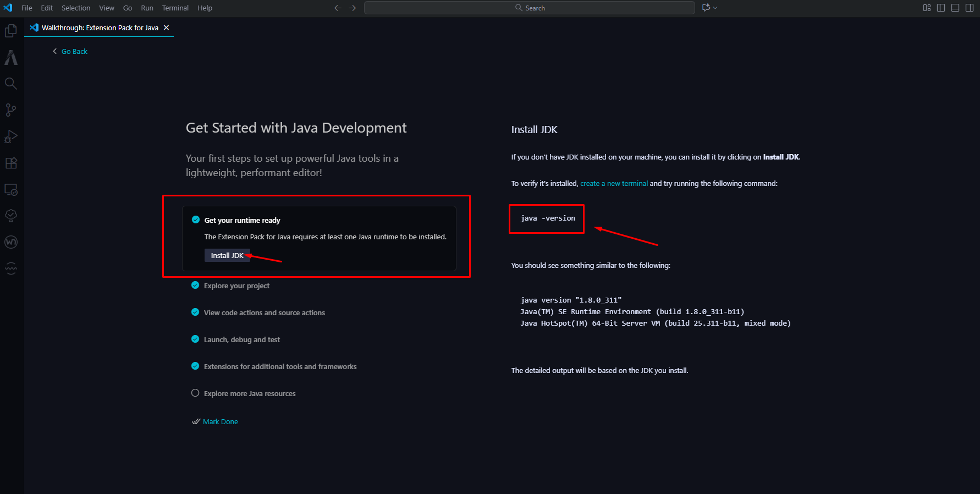Click the Get Started with Java Development heading

click(296, 128)
